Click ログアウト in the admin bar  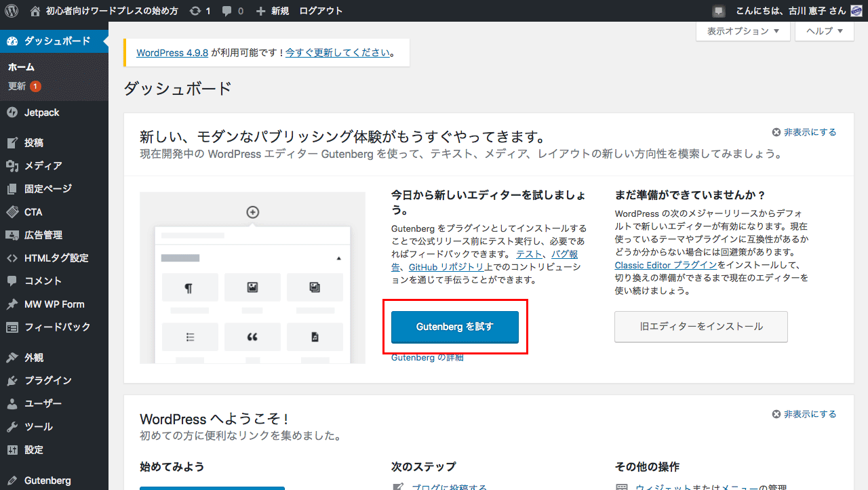click(x=321, y=11)
